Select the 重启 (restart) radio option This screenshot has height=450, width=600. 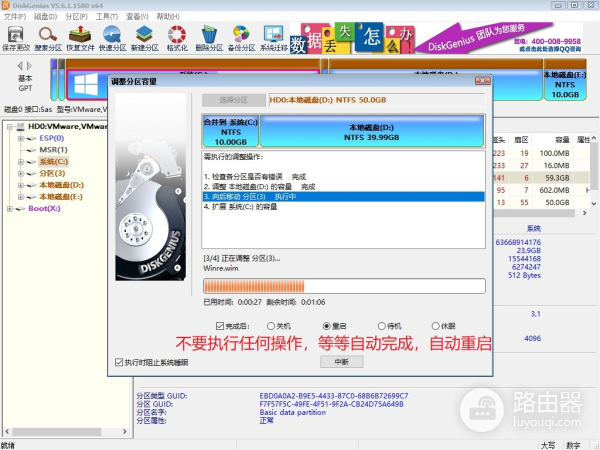(x=326, y=326)
